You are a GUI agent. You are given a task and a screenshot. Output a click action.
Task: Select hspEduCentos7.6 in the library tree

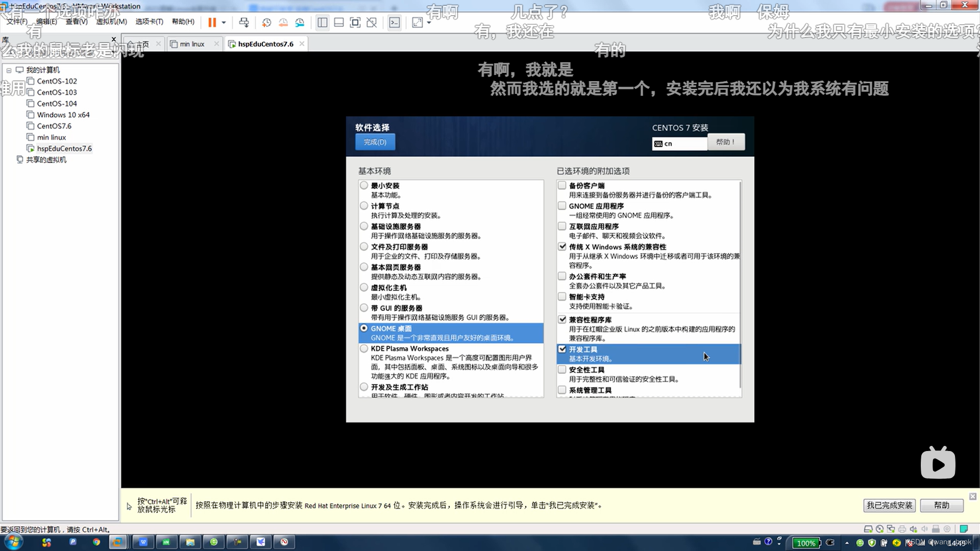coord(64,148)
